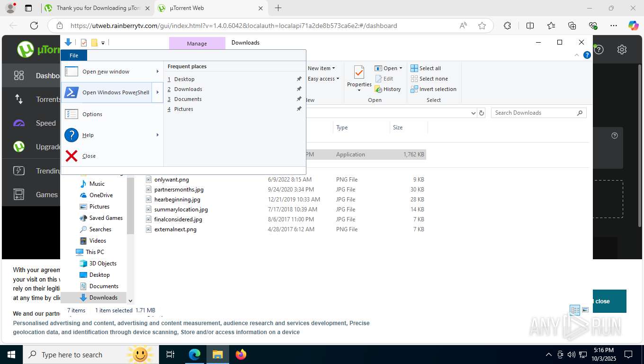Click File Explorer icon in the taskbar

coord(217,354)
